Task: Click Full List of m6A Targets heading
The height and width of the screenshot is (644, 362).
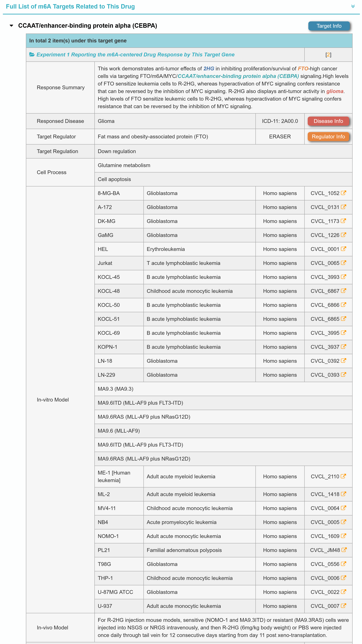Action: tap(70, 7)
